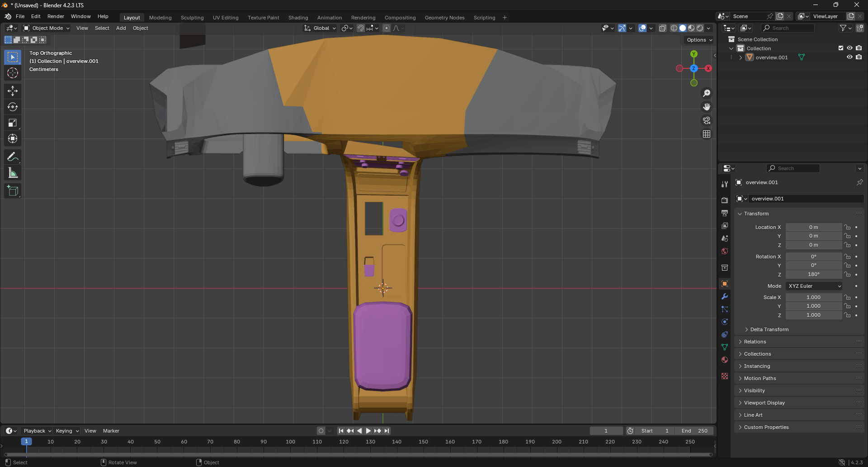Toggle X-Ray display in viewport header

pyautogui.click(x=662, y=28)
